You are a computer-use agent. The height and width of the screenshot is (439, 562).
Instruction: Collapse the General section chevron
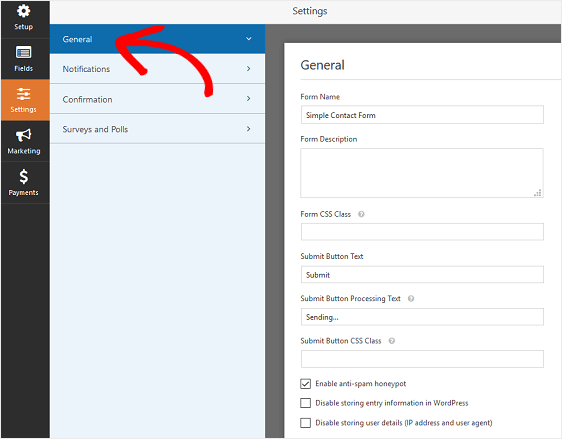(x=249, y=39)
